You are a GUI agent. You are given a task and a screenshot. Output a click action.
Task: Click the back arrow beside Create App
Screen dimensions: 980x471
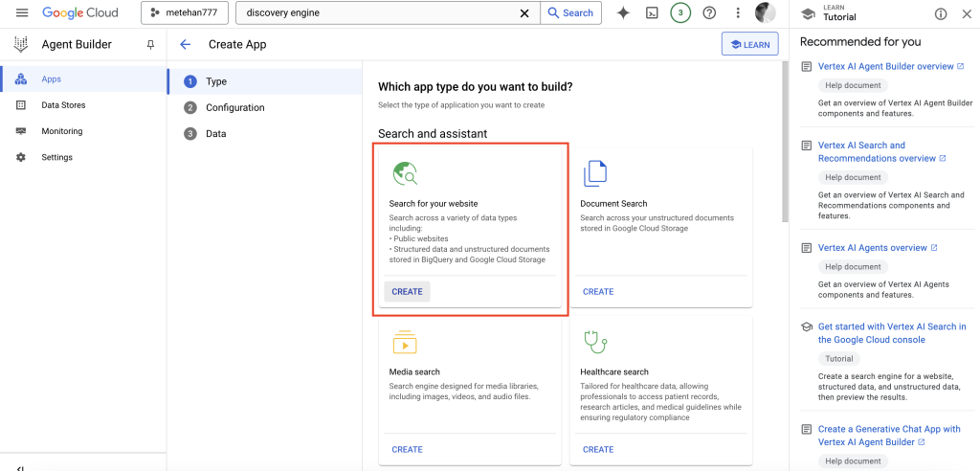185,44
